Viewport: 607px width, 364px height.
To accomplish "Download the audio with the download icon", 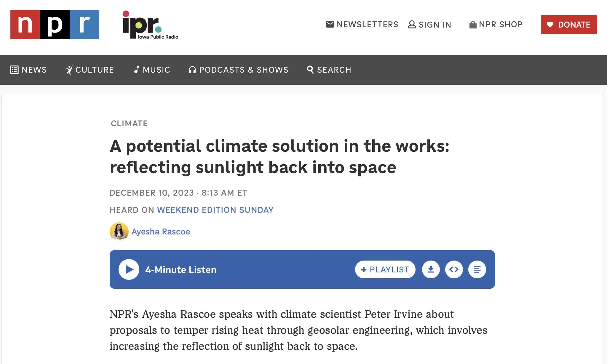I will click(x=431, y=269).
